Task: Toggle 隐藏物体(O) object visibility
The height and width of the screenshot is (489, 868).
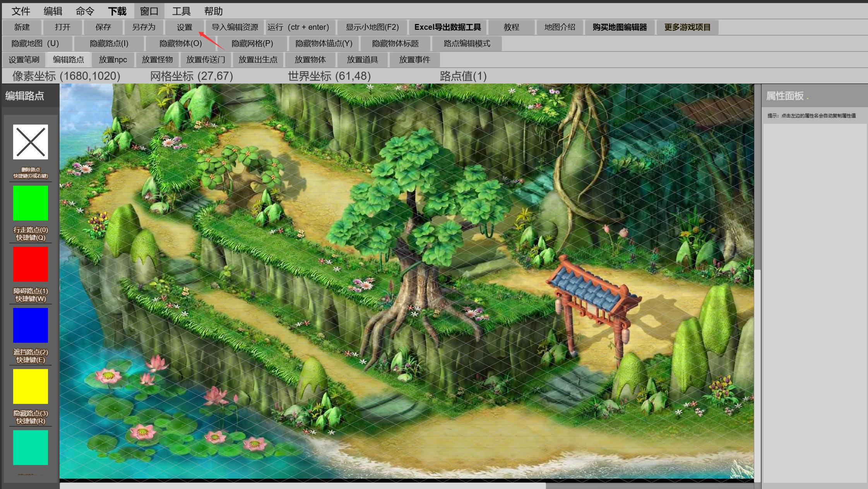Action: 181,43
